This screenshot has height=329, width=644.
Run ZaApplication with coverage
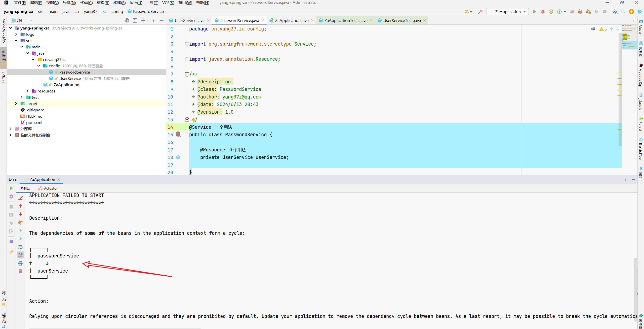(551, 12)
